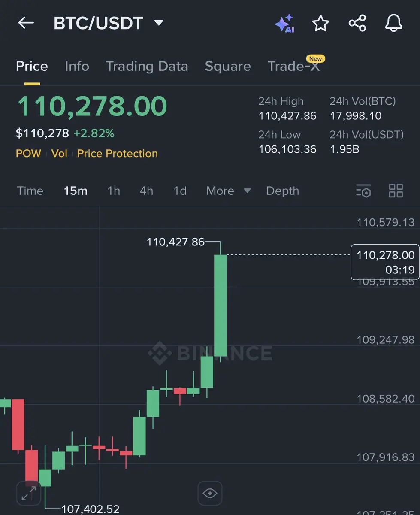The image size is (420, 515).
Task: Toggle chart visibility eye icon
Action: [x=210, y=493]
